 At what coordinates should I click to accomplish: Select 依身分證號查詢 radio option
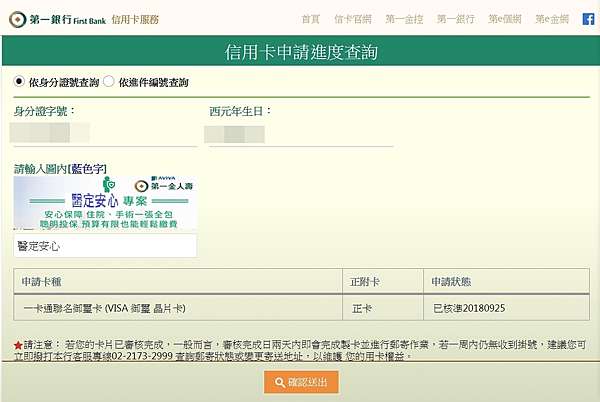19,81
